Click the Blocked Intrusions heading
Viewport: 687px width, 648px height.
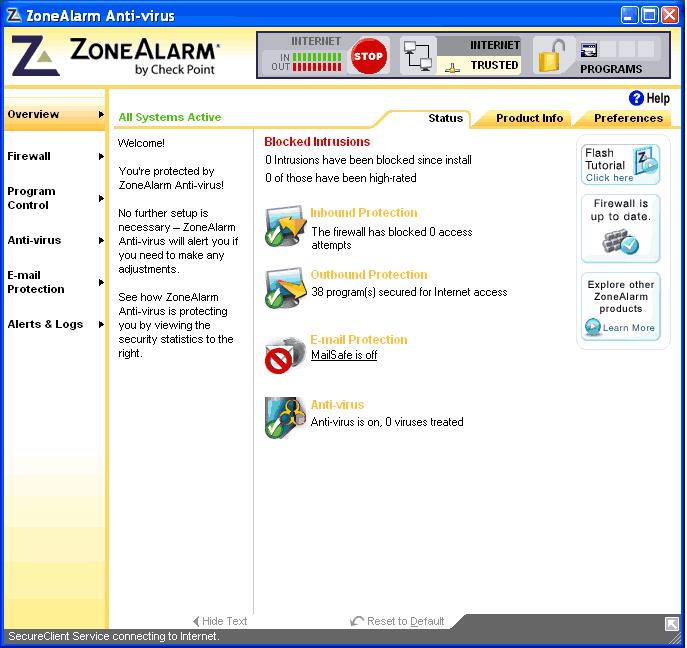[317, 142]
